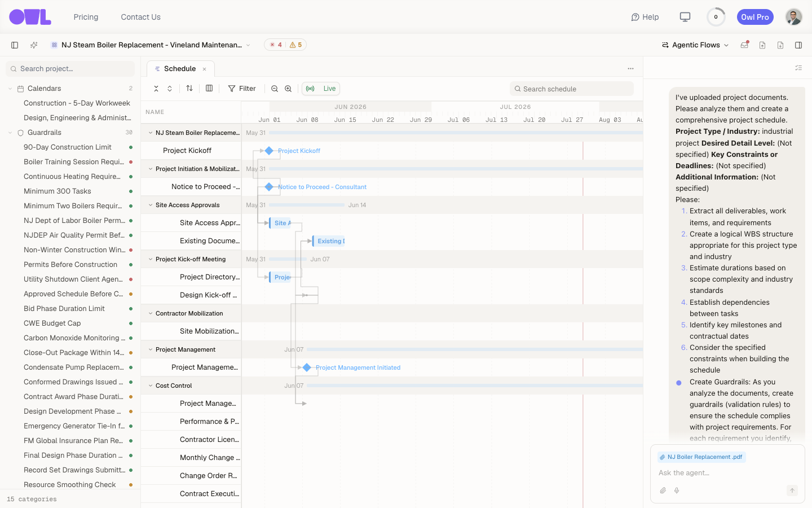
Task: Click the second document import icon
Action: (x=780, y=45)
